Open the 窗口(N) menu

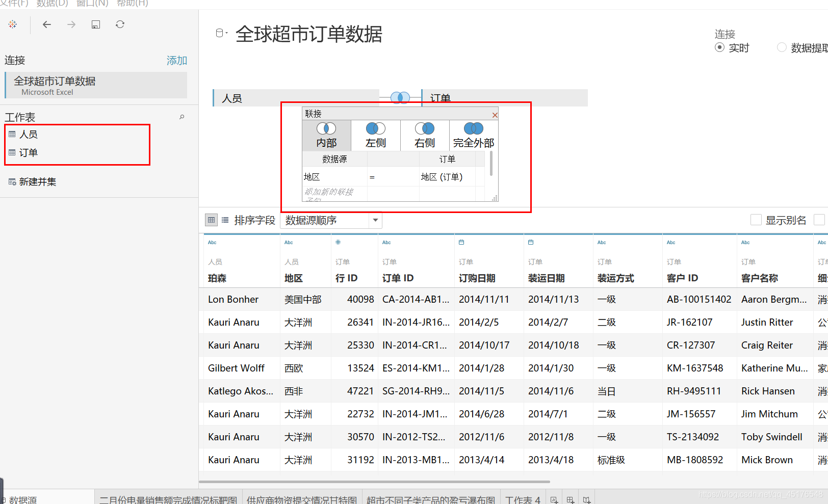coord(92,3)
